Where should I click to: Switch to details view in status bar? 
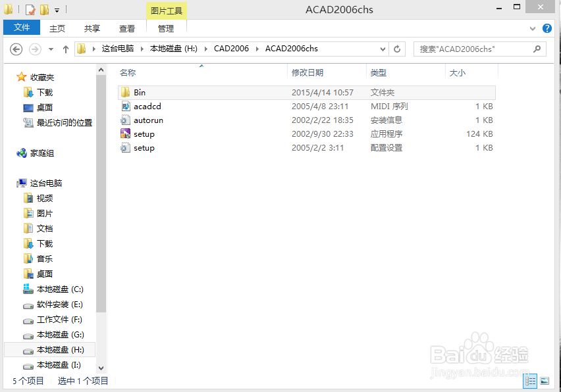coord(530,381)
